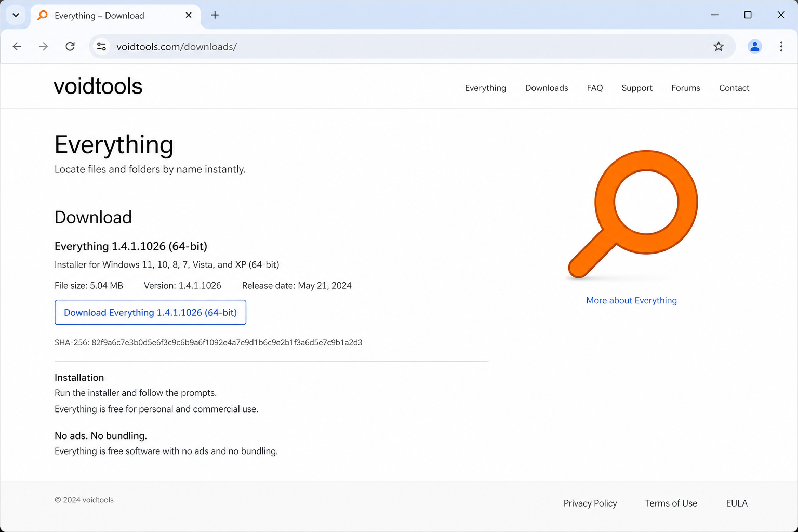Open the EULA footer link

pos(737,503)
